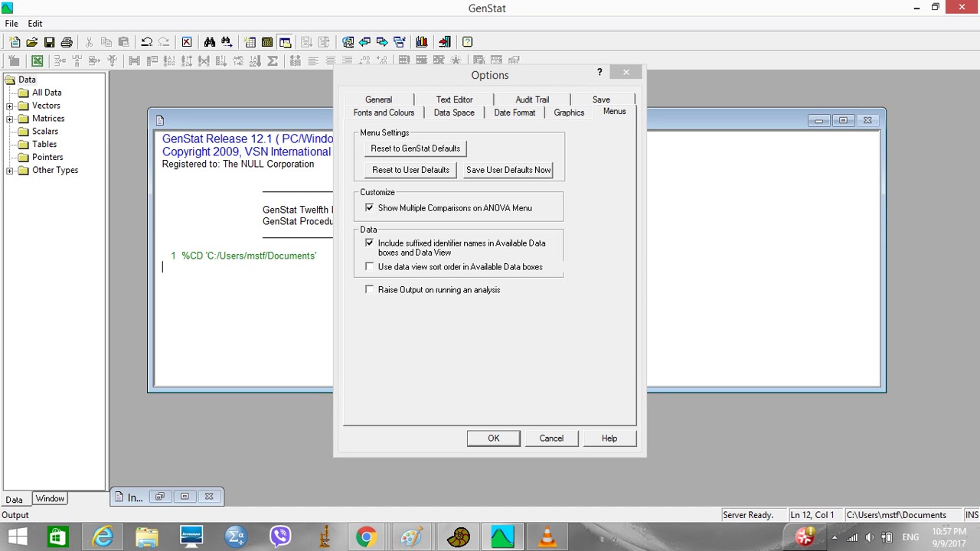Click the new spreadsheet grid icon

coord(250,42)
